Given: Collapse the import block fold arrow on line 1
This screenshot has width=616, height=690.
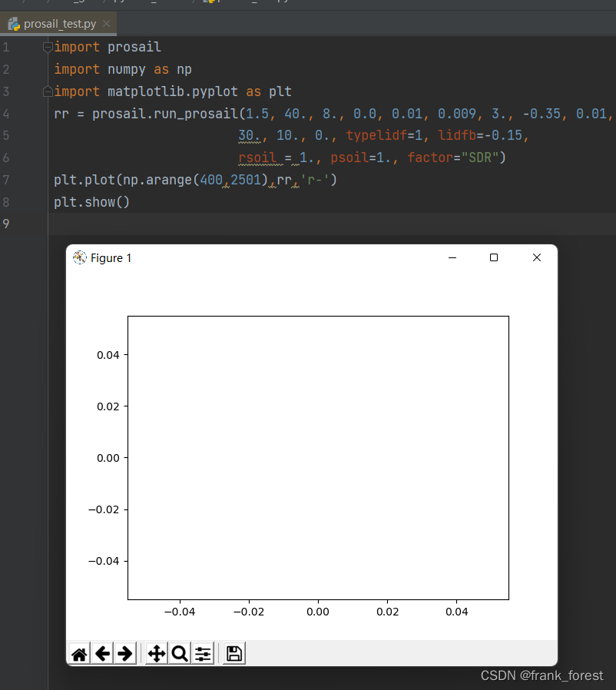Looking at the screenshot, I should coord(47,46).
